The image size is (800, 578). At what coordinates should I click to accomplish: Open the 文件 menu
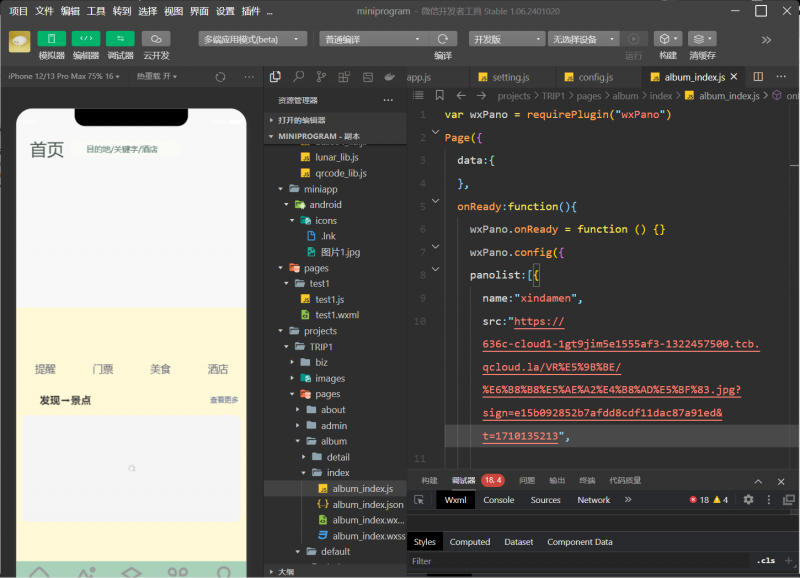[x=44, y=11]
